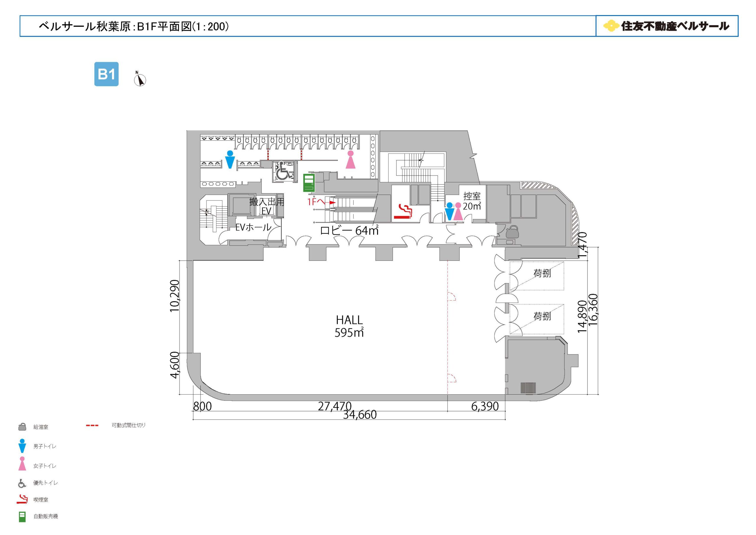Click the wheelchair priority toilet icon on plan
This screenshot has height=535, width=756.
(284, 171)
